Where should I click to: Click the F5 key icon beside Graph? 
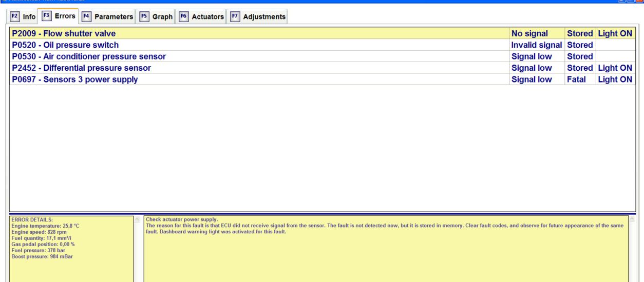(143, 16)
